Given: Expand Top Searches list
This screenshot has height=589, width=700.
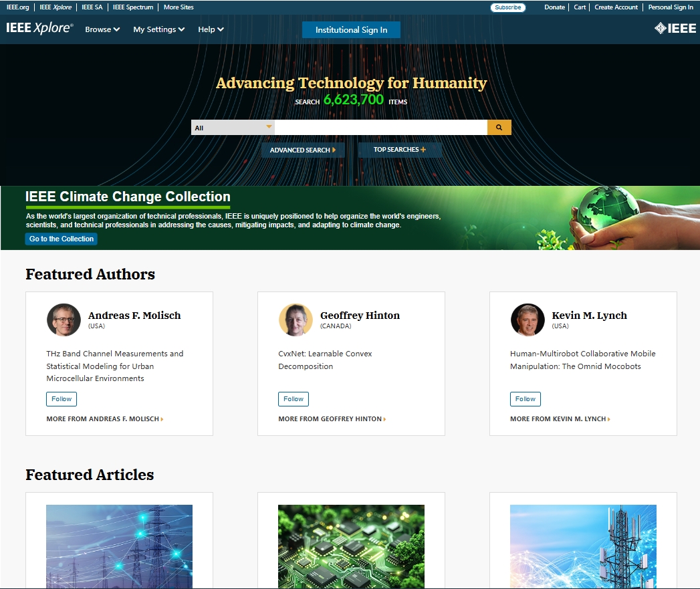Looking at the screenshot, I should [x=400, y=150].
